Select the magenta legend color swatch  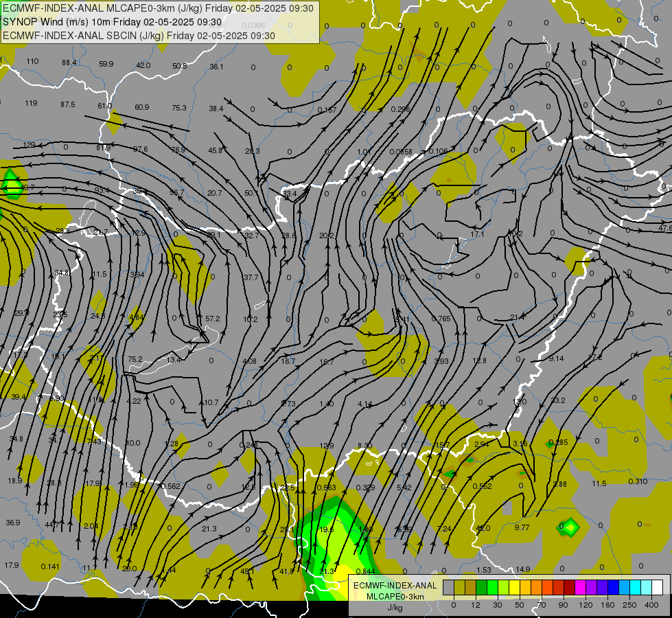[581, 588]
